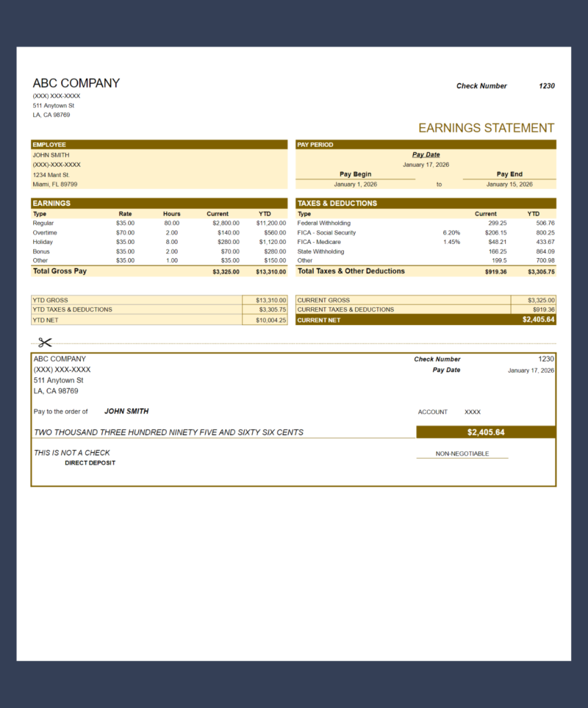Click the underlined Pay Date label

click(426, 154)
